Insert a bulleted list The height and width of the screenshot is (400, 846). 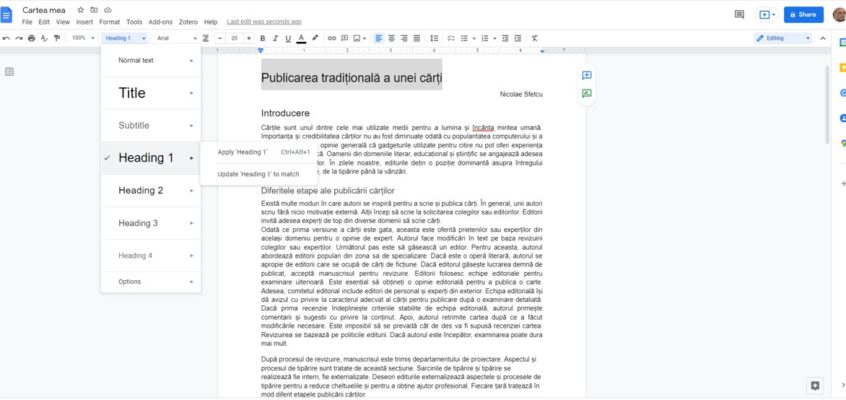coord(464,38)
